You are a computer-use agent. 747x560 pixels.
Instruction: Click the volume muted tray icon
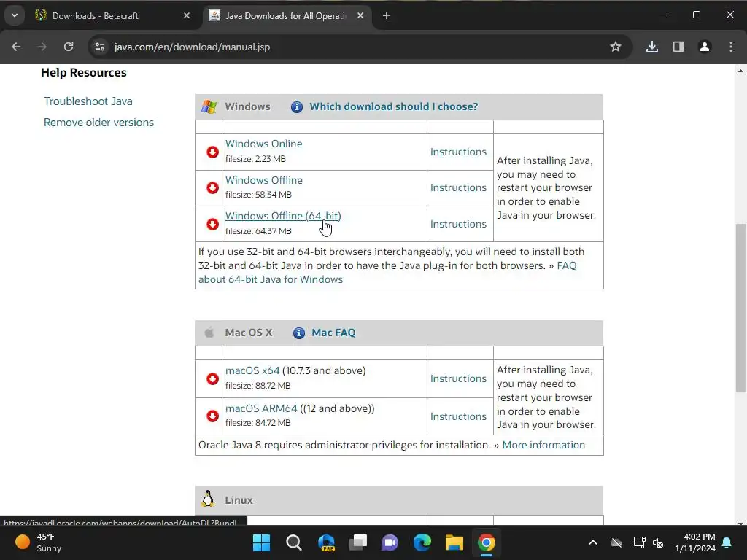(659, 542)
